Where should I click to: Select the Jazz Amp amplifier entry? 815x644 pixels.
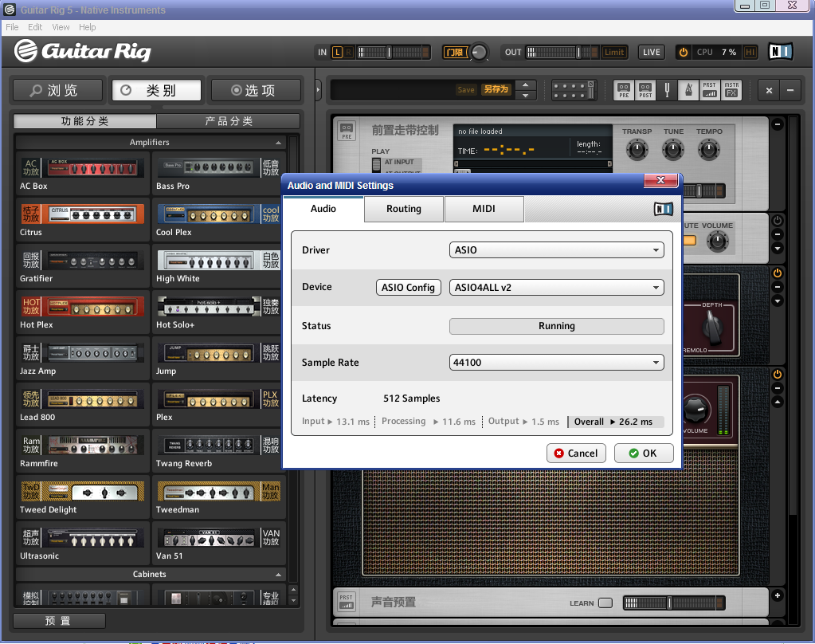(80, 358)
